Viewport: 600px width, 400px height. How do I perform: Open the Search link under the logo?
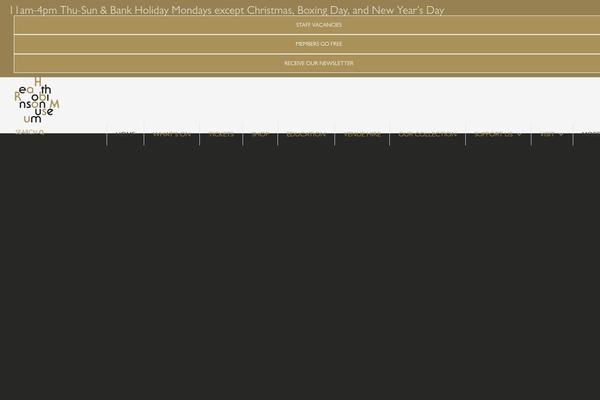click(x=29, y=132)
